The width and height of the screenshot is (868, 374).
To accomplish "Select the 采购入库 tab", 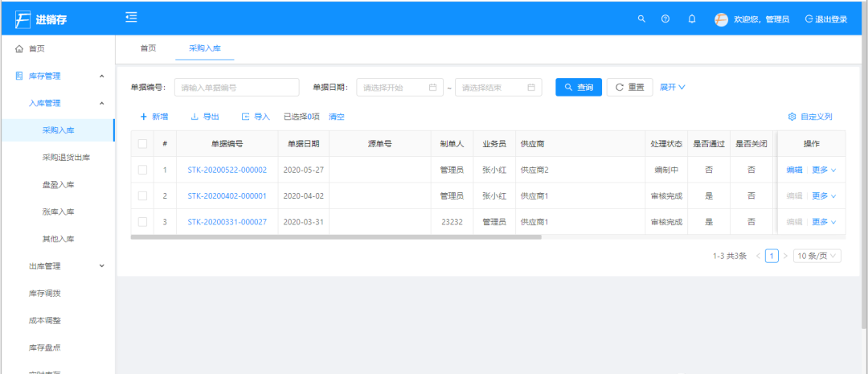I will [x=205, y=48].
